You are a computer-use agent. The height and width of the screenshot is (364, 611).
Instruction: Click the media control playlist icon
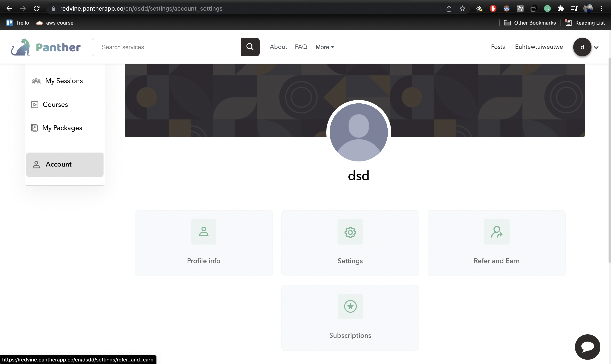click(574, 9)
